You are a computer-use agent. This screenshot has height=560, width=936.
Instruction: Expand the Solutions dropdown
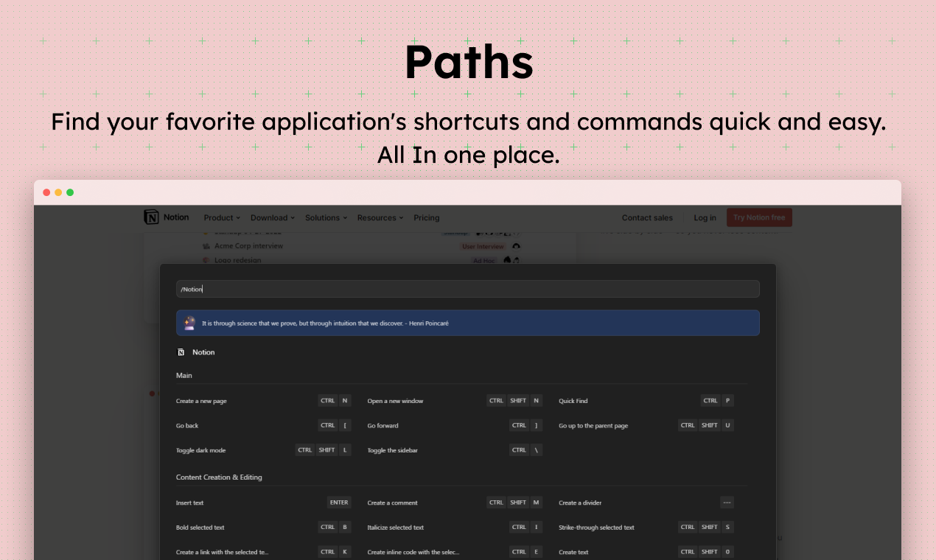(x=326, y=217)
